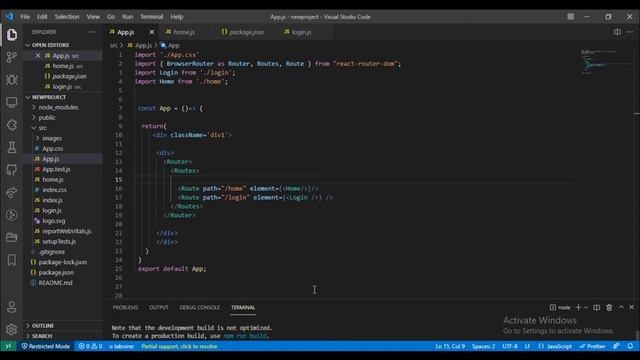The image size is (640, 360).
Task: Close App.js in Open Editors list
Action: click(38, 56)
